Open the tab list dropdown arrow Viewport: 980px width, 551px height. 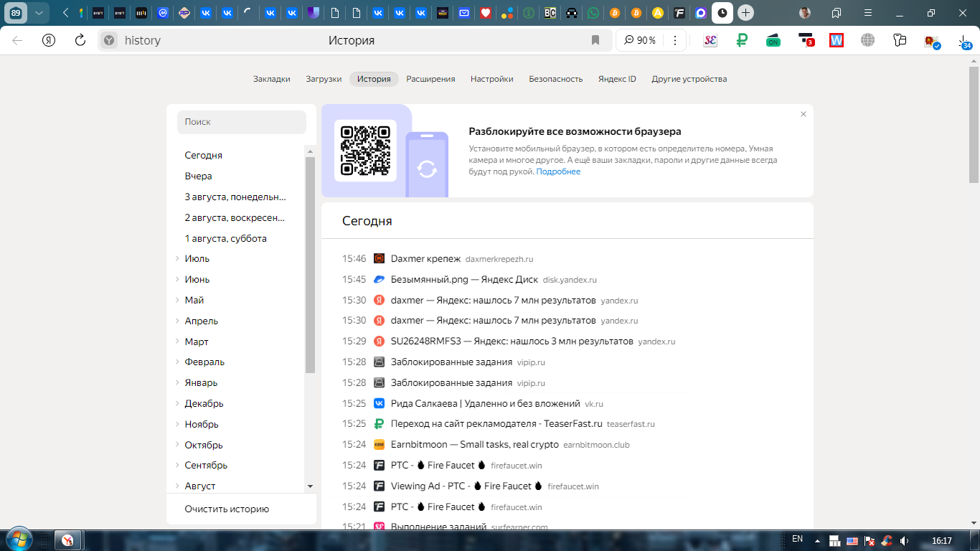pos(39,12)
